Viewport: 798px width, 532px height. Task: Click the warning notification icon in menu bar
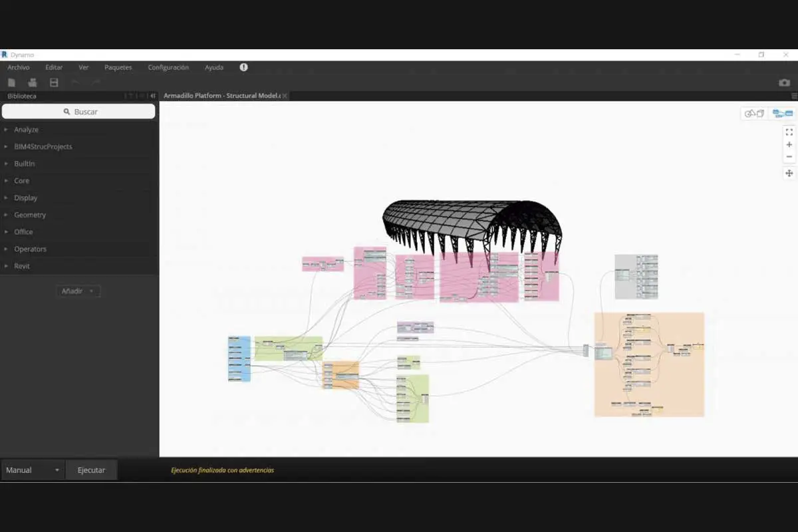tap(243, 67)
